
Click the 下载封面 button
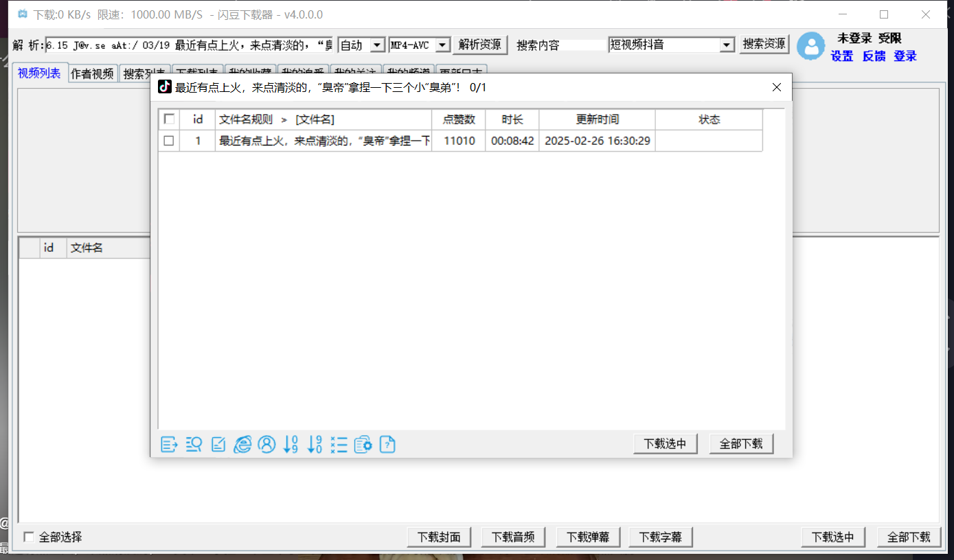tap(439, 537)
